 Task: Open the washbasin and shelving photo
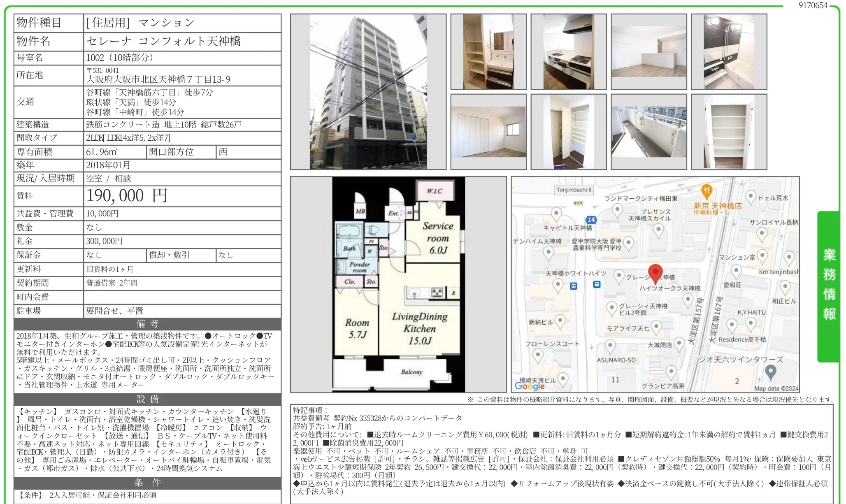click(x=488, y=52)
